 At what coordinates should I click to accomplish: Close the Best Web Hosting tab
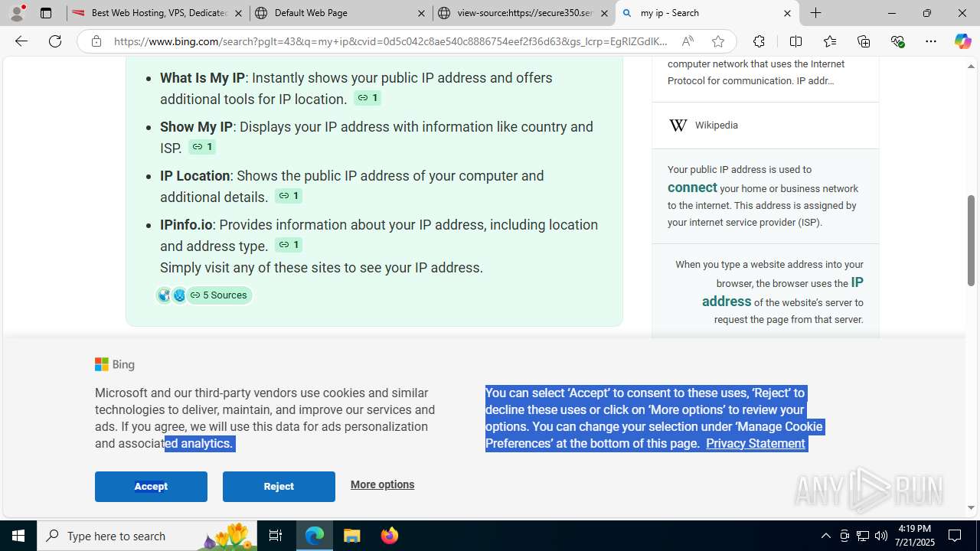(239, 13)
